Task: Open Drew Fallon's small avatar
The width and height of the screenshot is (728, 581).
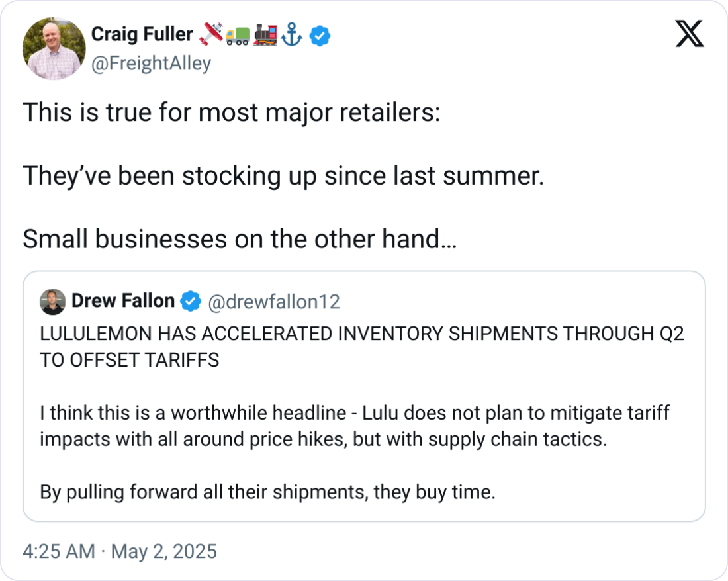Action: tap(52, 302)
